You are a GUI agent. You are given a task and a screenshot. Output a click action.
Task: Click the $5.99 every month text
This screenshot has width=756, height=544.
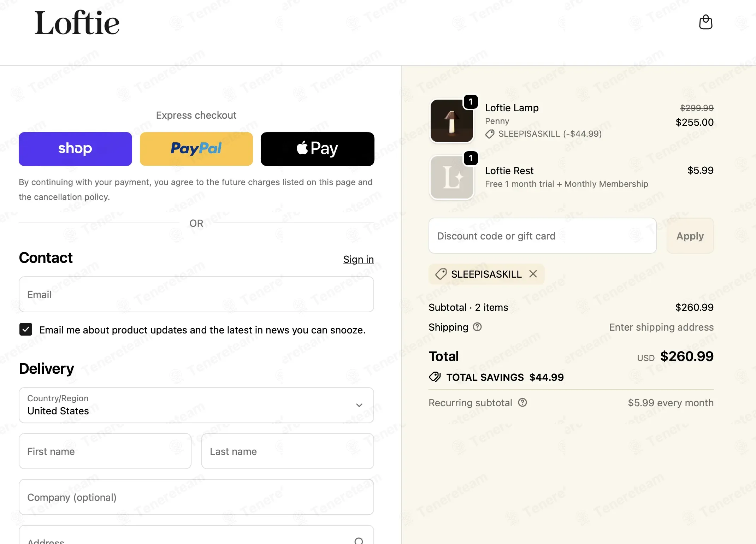tap(671, 403)
